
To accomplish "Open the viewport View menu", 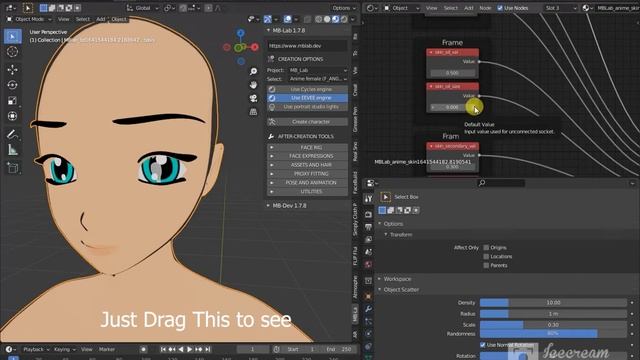I will [x=63, y=19].
